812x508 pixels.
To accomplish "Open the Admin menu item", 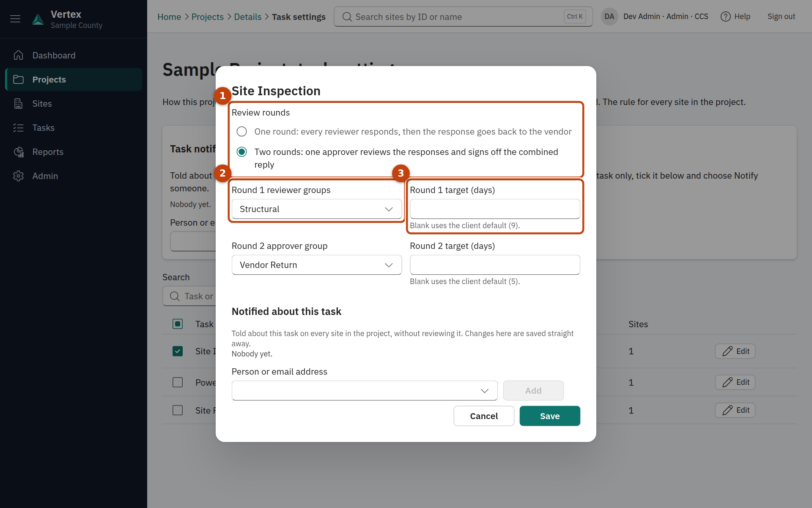I will pos(74,176).
